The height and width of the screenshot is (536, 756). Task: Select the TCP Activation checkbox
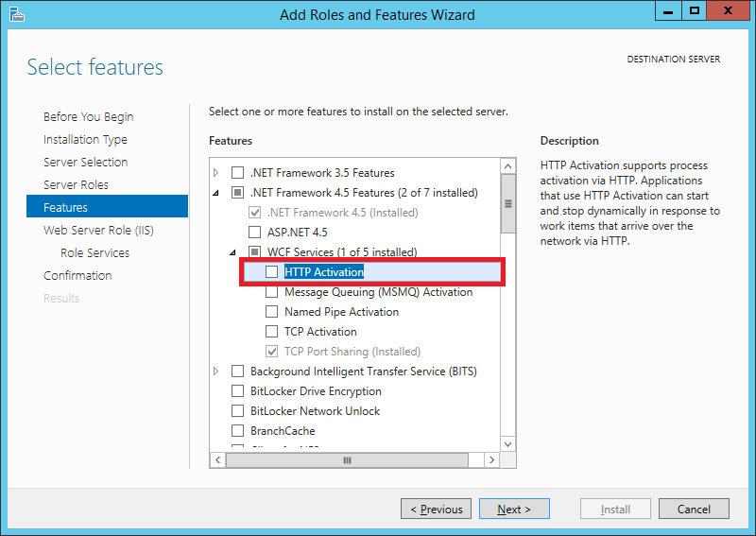point(272,332)
